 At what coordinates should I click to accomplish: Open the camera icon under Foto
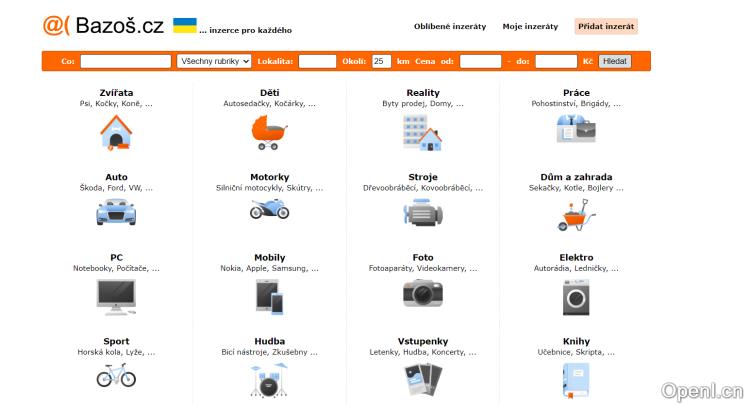tap(423, 292)
